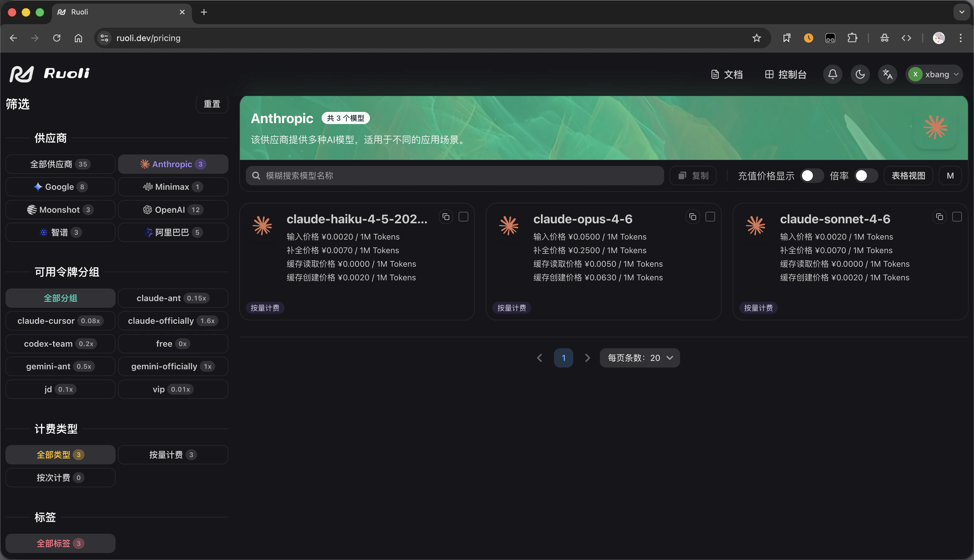Screen dimensions: 974x560
Task: Toggle the 倍率 switch
Action: [x=866, y=176]
